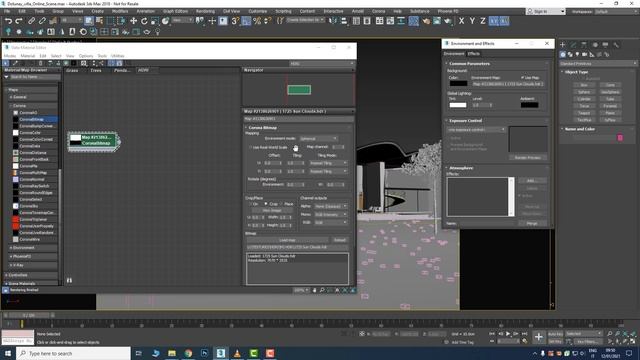Click the Play Animation button
Screen dimensions: 640x360
click(508, 334)
